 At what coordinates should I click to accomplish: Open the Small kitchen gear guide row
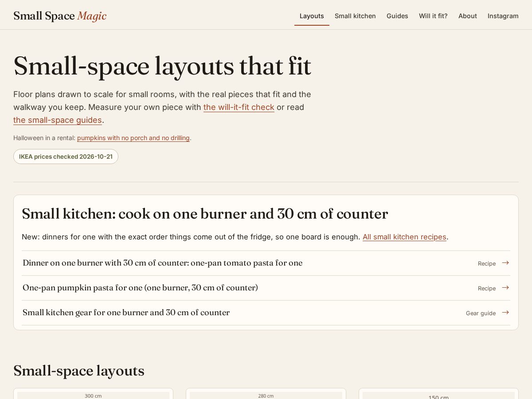266,313
